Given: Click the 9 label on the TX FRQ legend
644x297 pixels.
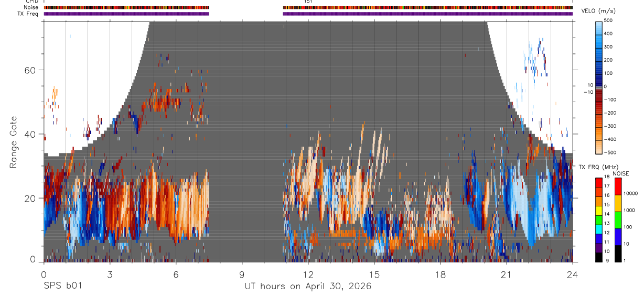Looking at the screenshot, I should (607, 260).
